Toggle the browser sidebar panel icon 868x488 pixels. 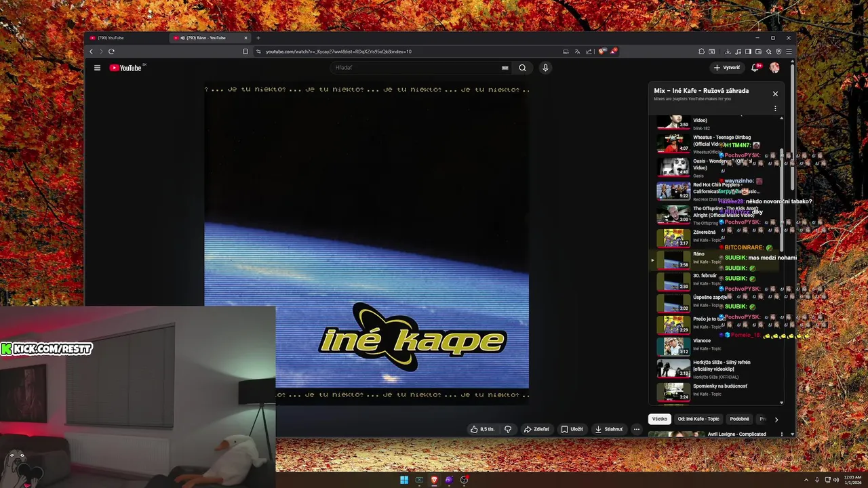[x=748, y=52]
